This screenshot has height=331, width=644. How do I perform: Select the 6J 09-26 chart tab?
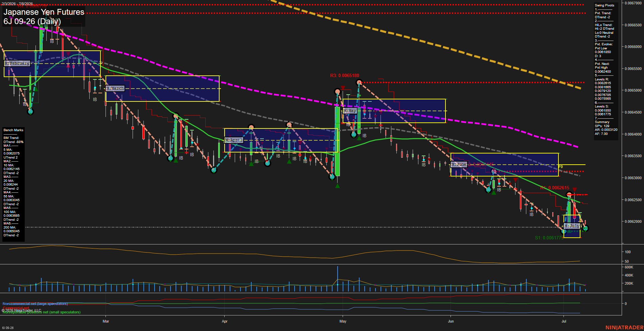click(8, 328)
